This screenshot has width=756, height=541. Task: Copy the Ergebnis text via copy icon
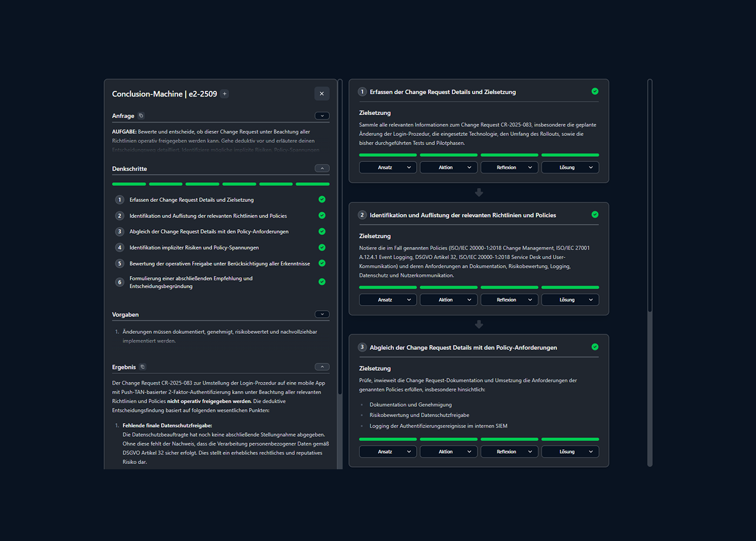pyautogui.click(x=143, y=367)
